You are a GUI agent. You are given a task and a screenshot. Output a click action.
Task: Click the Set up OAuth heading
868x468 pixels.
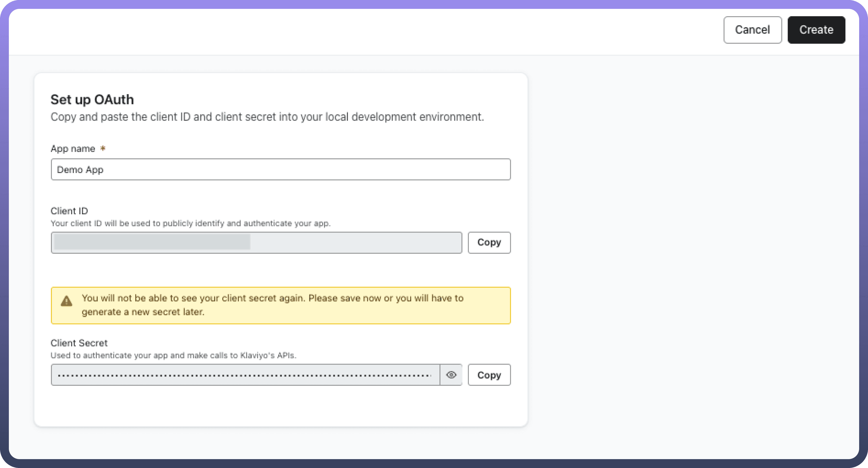point(92,99)
